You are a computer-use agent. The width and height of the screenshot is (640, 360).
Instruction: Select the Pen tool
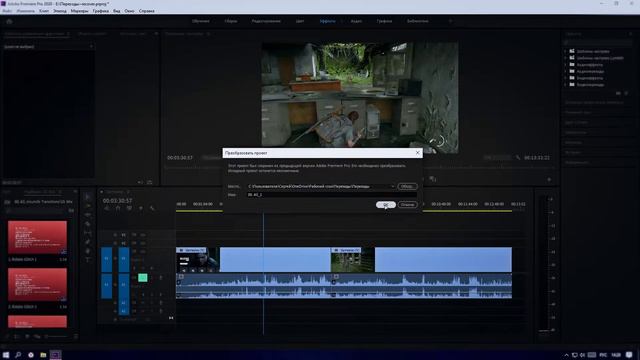(87, 242)
